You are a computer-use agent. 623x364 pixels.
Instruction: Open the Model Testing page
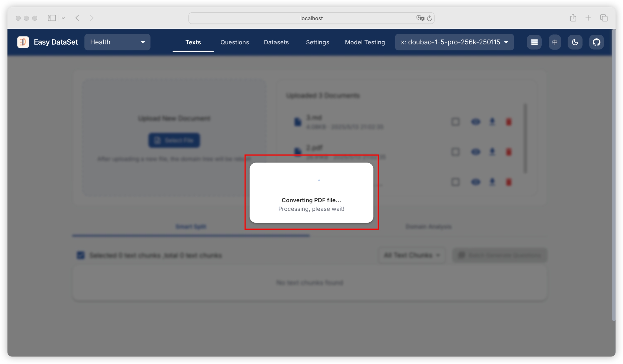pyautogui.click(x=364, y=42)
